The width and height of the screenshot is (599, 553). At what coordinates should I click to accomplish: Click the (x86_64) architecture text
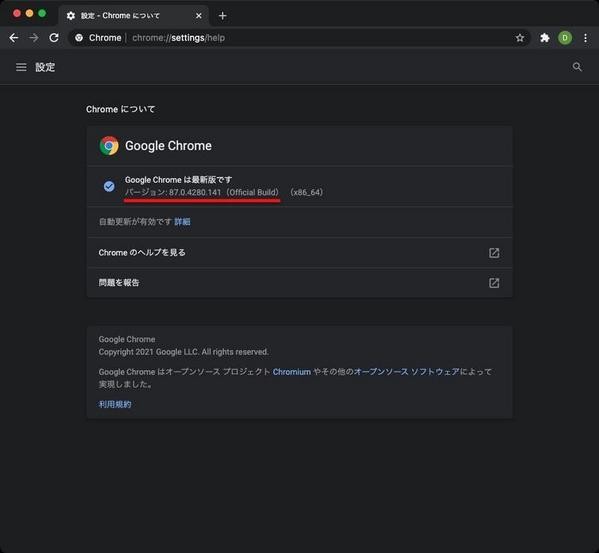(x=306, y=192)
